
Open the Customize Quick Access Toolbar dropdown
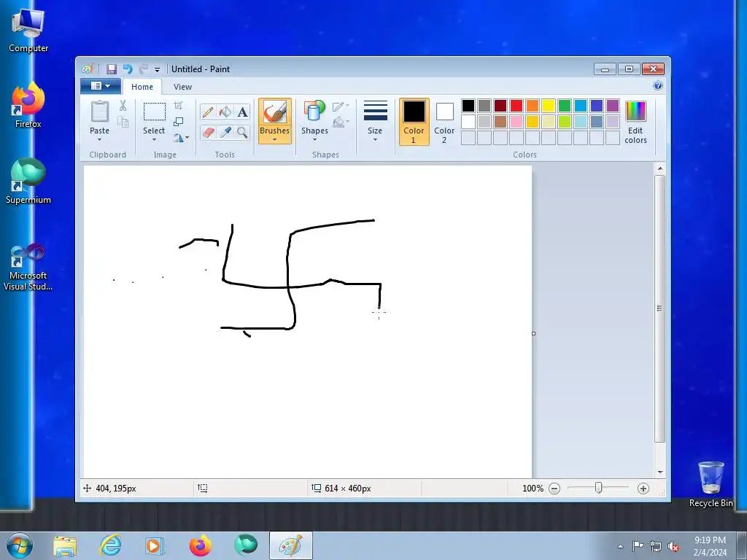[x=158, y=69]
